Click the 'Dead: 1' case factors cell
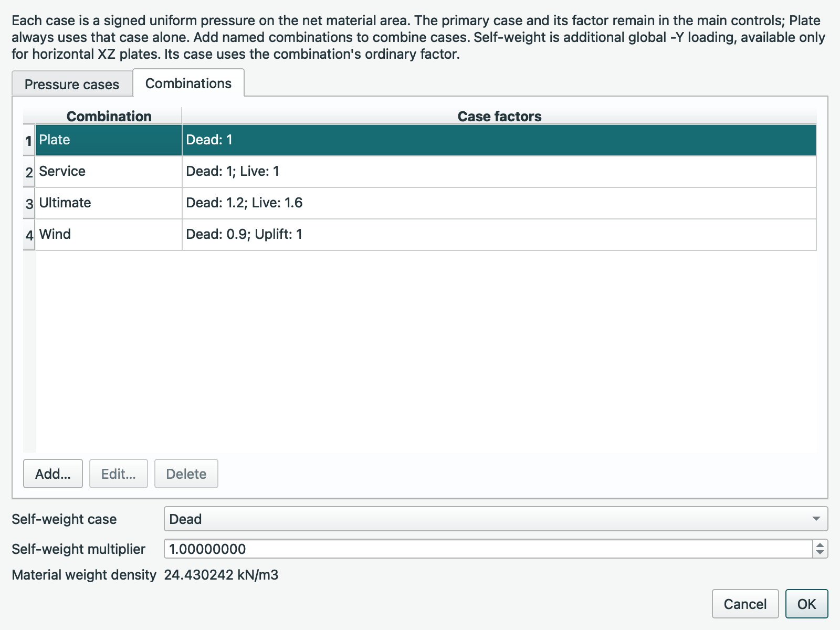Screen dimensions: 840x630 click(499, 140)
